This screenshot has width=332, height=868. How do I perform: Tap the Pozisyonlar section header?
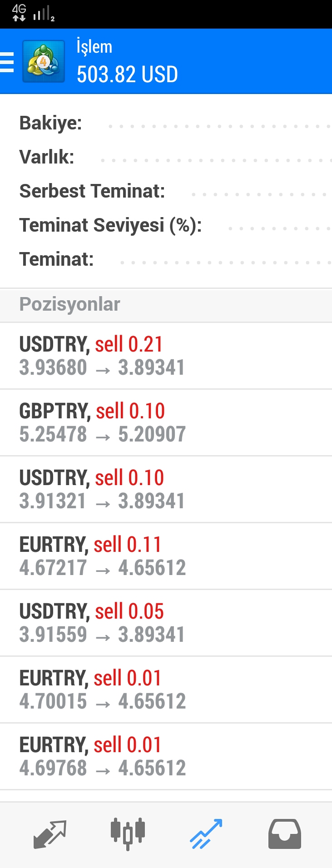tap(166, 305)
